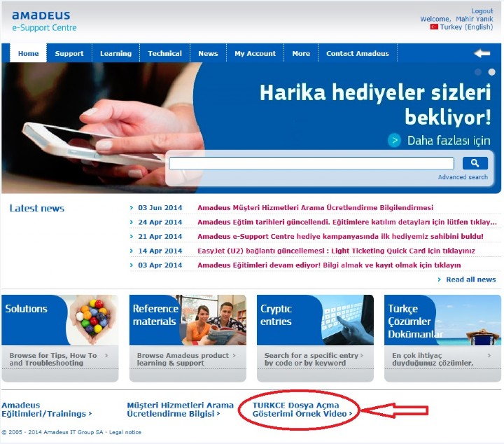Open Contact Amadeus menu item
Screen dimensions: 504x444
point(358,53)
